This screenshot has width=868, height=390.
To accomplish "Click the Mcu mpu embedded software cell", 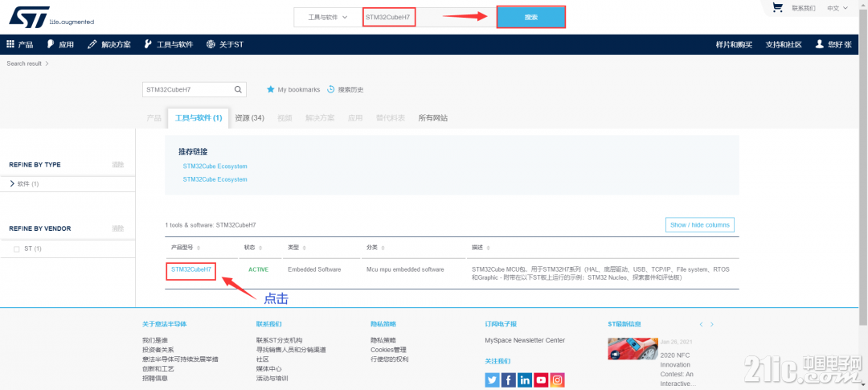I will point(405,269).
